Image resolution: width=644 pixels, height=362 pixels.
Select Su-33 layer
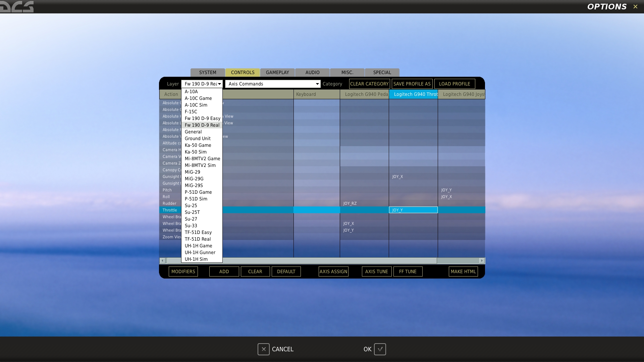click(202, 226)
